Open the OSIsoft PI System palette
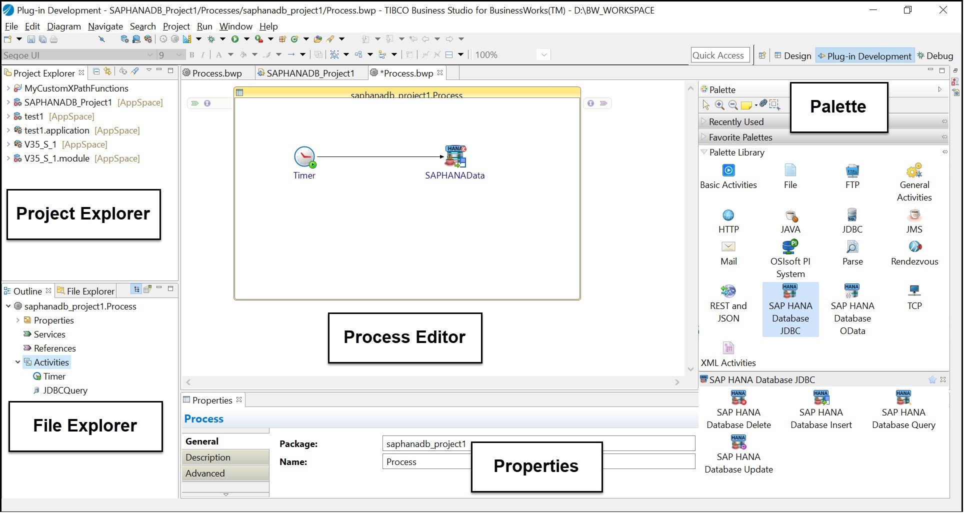Image resolution: width=980 pixels, height=518 pixels. tap(790, 260)
